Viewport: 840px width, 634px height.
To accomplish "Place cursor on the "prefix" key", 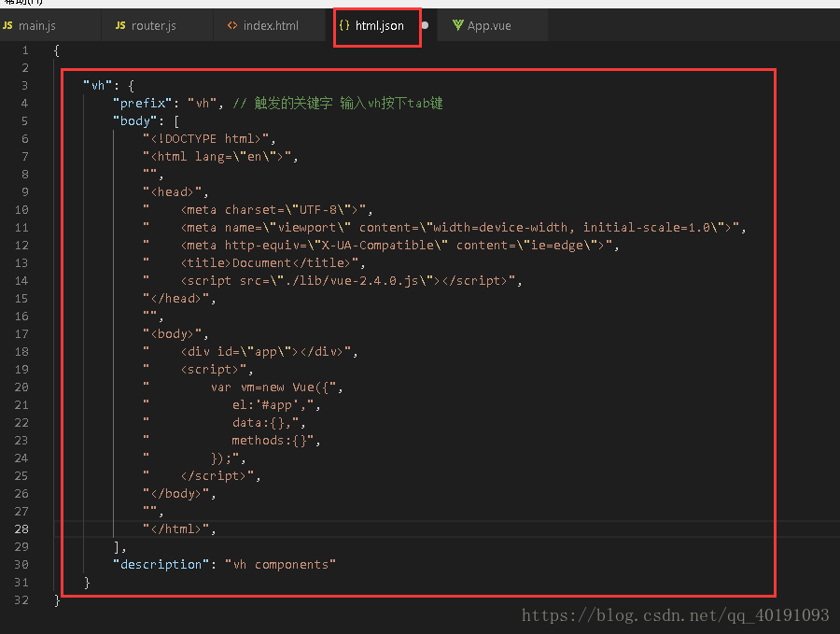I will coord(143,103).
